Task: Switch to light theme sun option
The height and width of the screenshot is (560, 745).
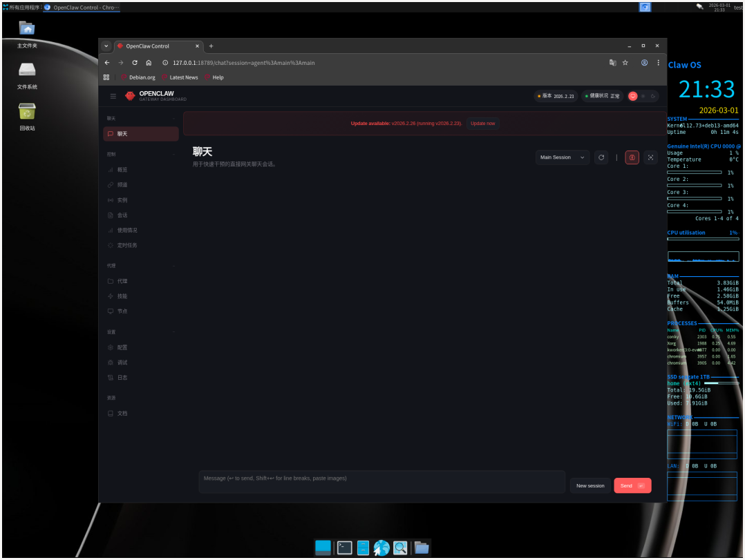Action: (643, 96)
